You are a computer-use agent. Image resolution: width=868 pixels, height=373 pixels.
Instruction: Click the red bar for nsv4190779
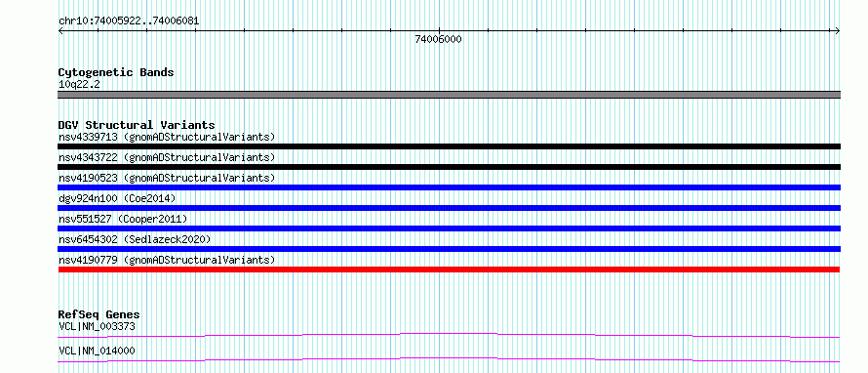click(449, 269)
